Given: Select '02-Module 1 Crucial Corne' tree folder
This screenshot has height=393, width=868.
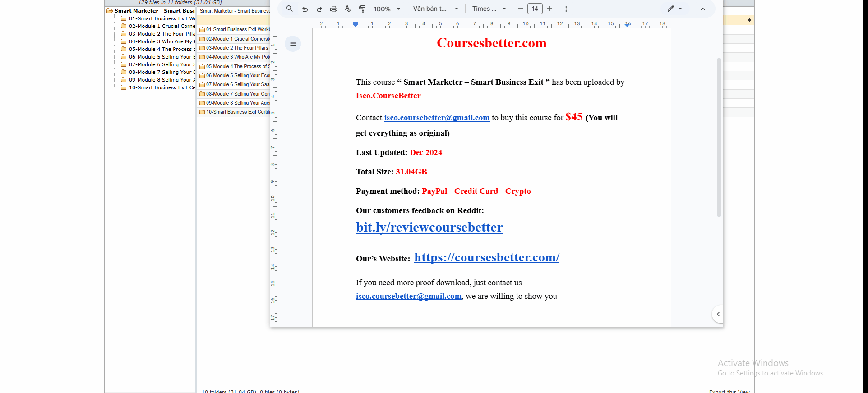Looking at the screenshot, I should tap(162, 26).
